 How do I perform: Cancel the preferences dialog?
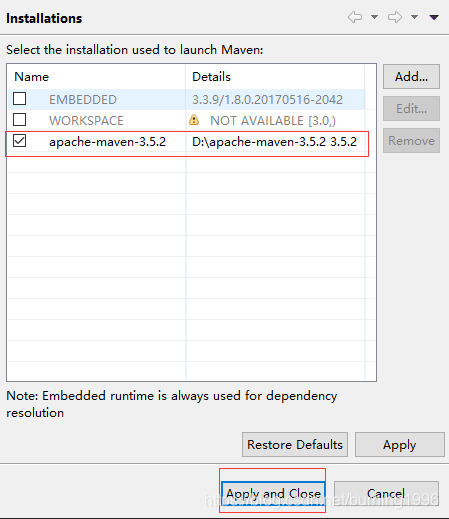[386, 493]
